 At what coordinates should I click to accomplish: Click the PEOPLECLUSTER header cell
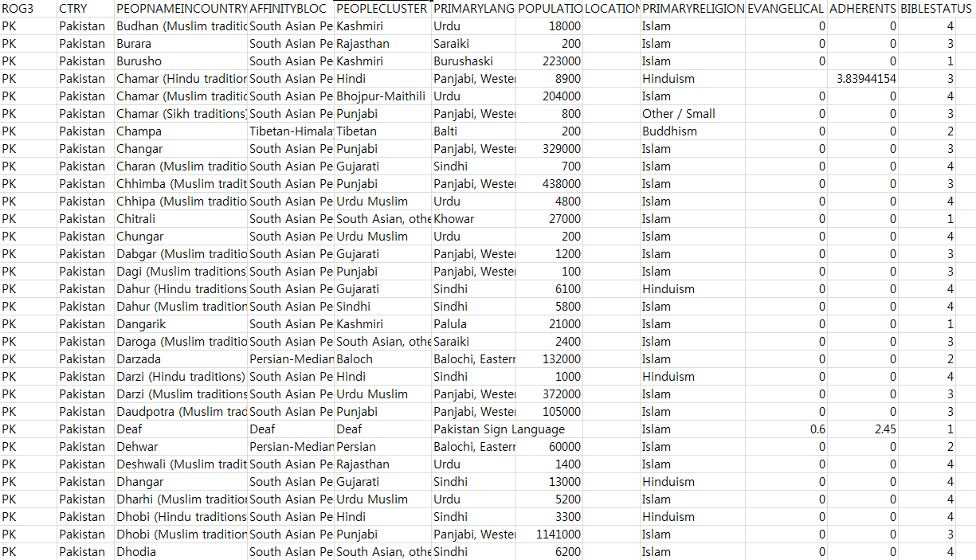382,9
